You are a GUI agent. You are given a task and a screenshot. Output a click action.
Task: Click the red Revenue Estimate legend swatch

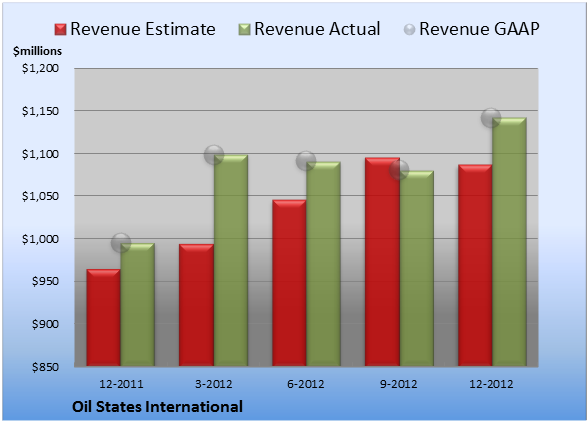pos(60,29)
